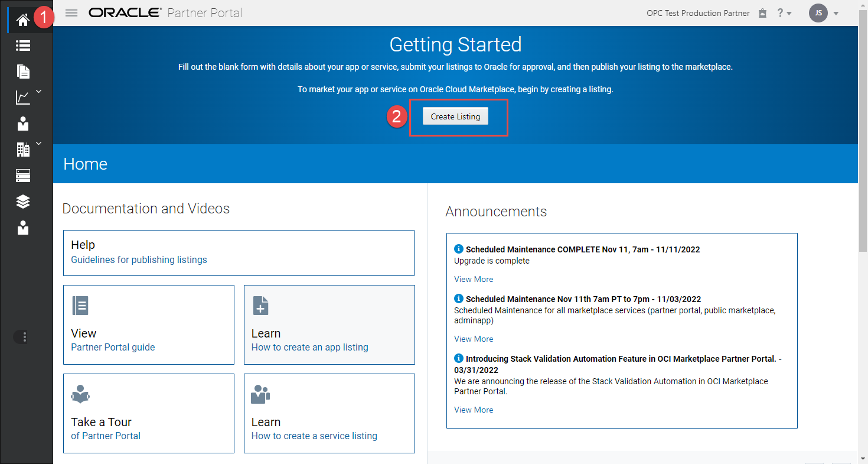The image size is (868, 464).
Task: Click the Create Listing button
Action: [x=455, y=116]
